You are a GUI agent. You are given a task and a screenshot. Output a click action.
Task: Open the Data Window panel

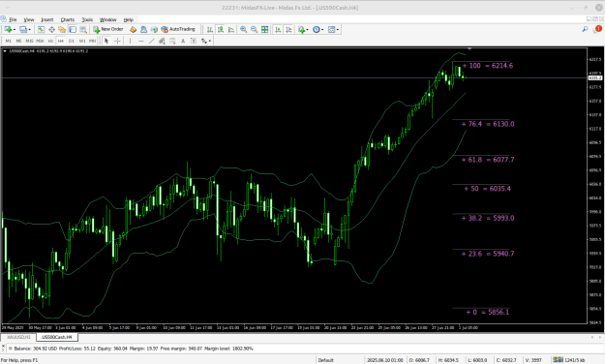click(x=51, y=29)
